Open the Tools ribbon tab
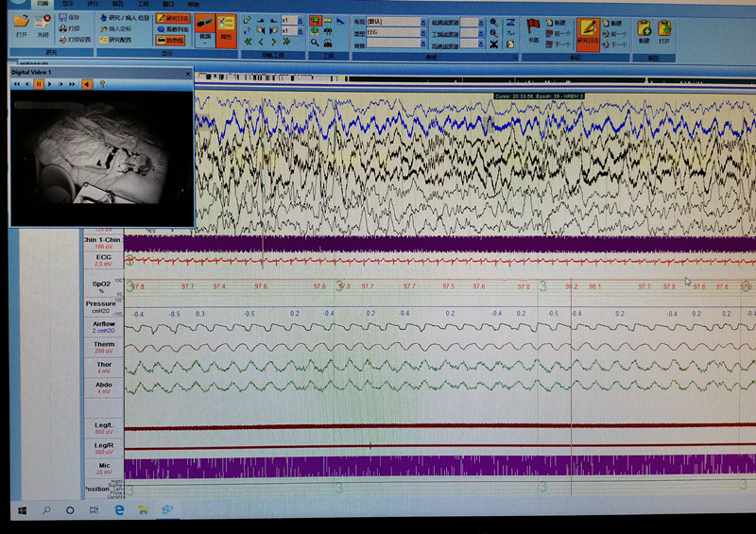The height and width of the screenshot is (534, 756). [x=143, y=4]
